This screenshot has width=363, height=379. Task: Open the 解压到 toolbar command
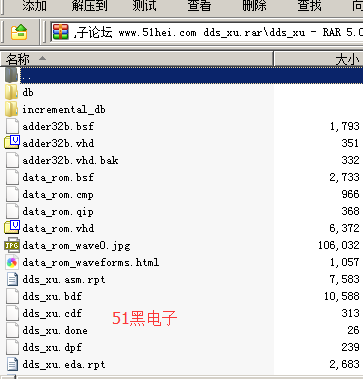coord(90,6)
